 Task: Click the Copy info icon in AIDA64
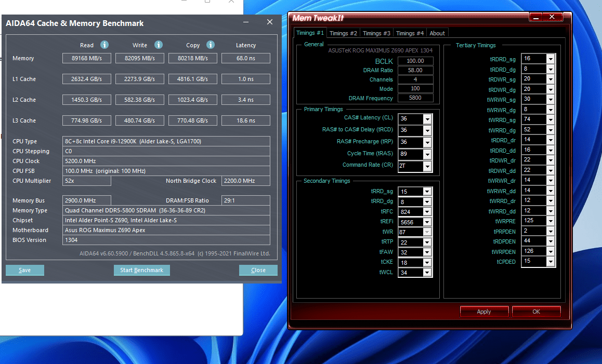point(211,45)
